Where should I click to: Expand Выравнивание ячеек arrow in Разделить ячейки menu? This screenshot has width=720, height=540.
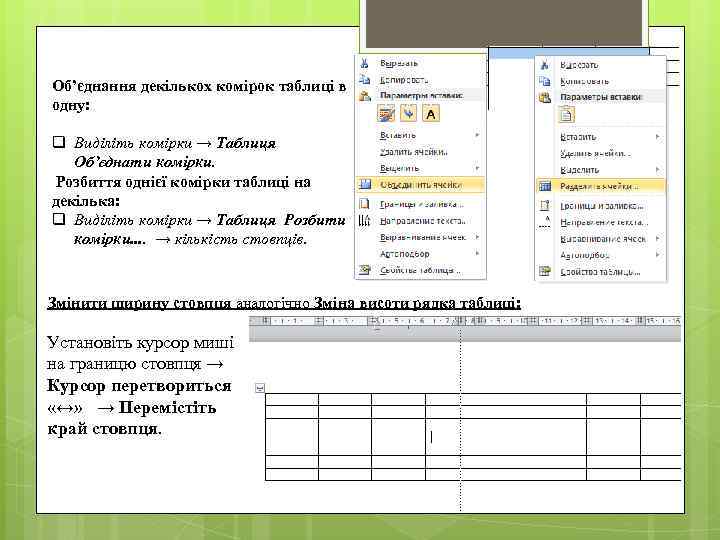[x=658, y=238]
